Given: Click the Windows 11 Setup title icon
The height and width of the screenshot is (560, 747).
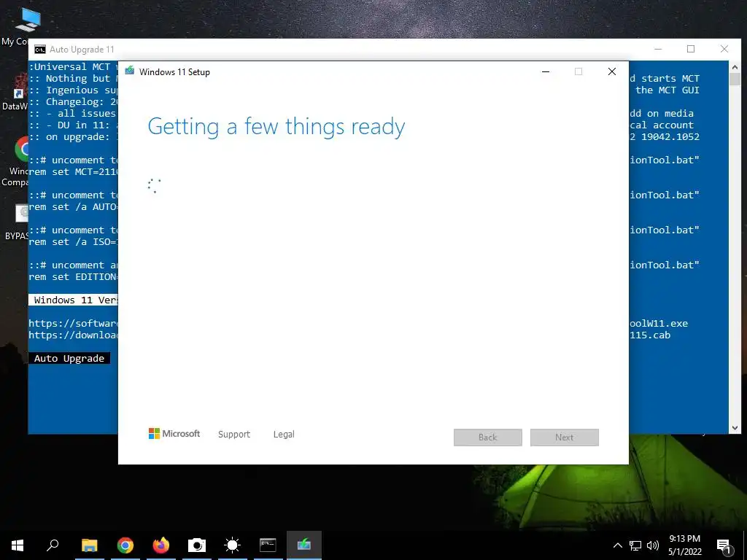Looking at the screenshot, I should click(130, 71).
